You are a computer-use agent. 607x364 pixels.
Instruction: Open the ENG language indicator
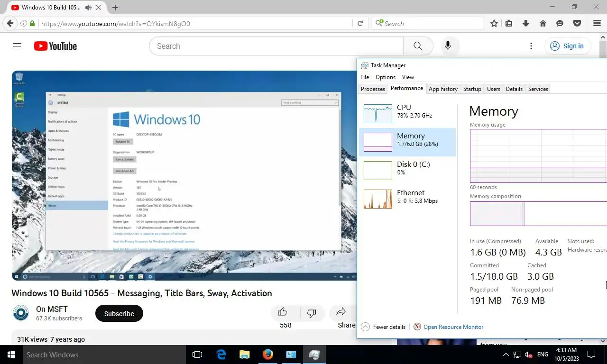coord(543,355)
